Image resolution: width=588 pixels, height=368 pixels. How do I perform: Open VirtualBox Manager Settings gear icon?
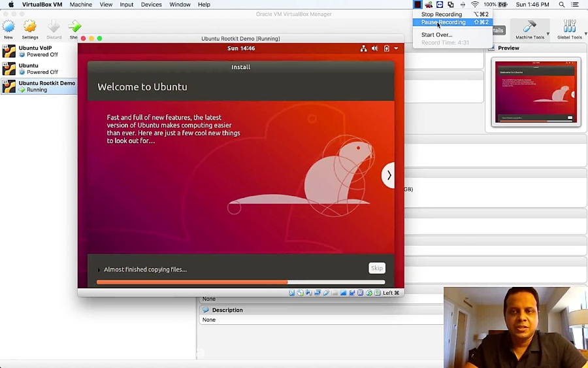29,26
